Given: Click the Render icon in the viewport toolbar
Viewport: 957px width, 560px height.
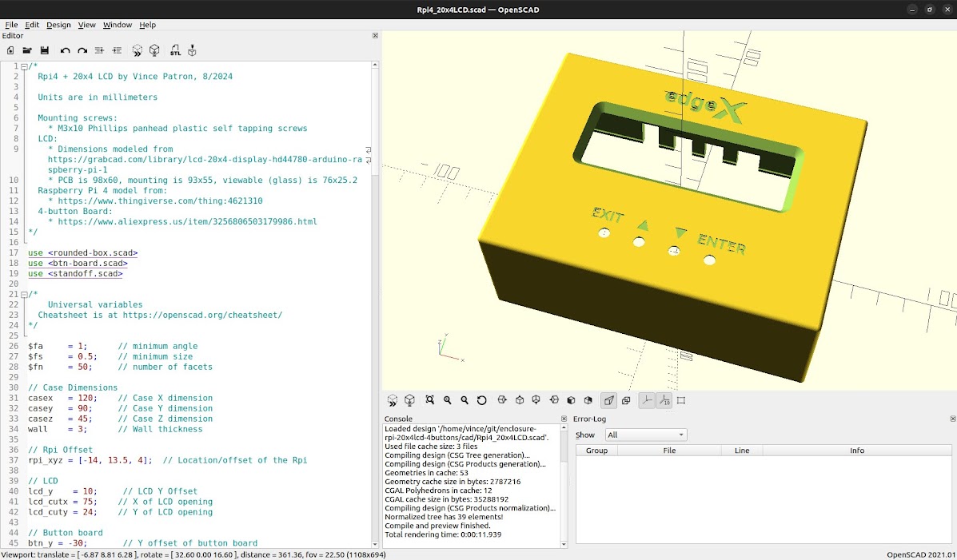Looking at the screenshot, I should coord(409,400).
